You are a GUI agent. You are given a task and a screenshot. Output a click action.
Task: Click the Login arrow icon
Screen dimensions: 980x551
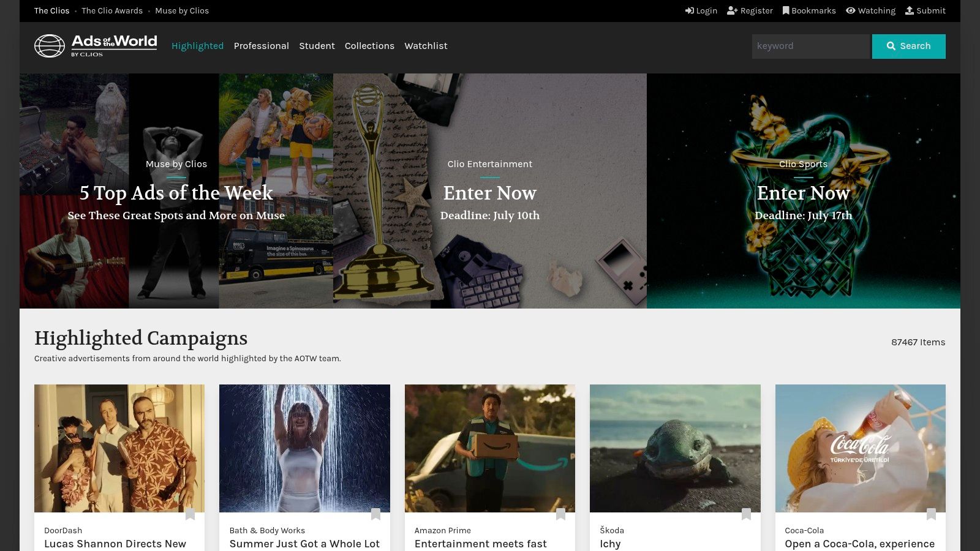coord(689,10)
